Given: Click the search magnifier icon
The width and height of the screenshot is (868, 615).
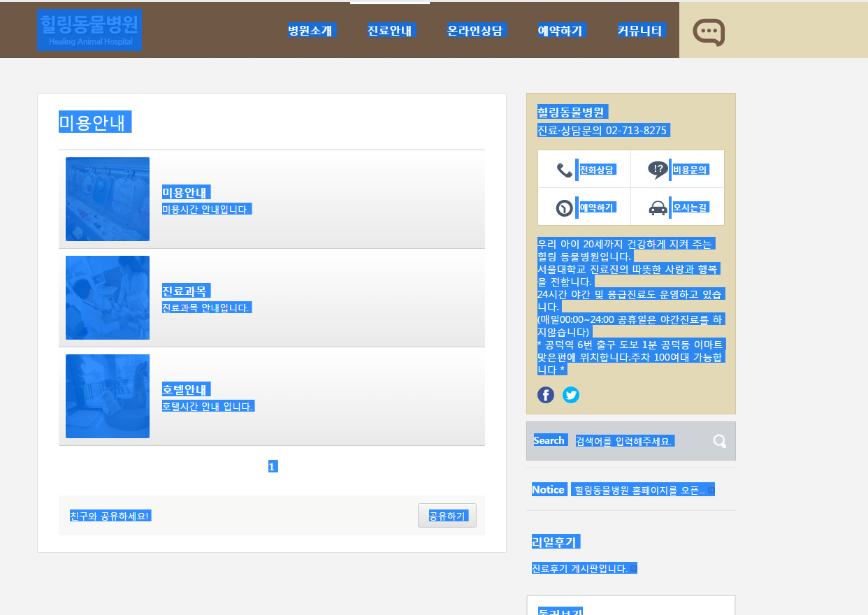Looking at the screenshot, I should (720, 441).
